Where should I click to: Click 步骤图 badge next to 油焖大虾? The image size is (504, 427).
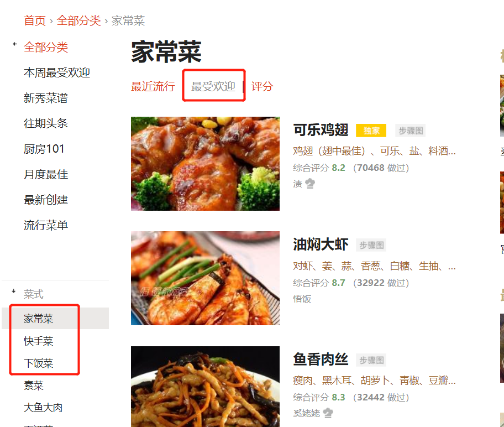tap(371, 245)
